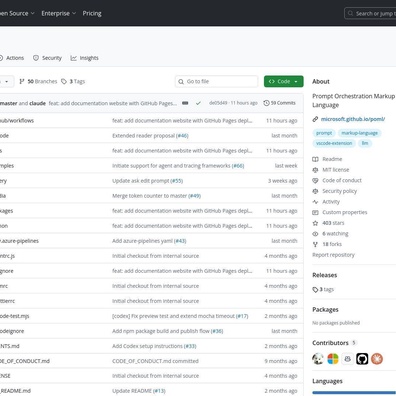The height and width of the screenshot is (396, 396).
Task: Click the branch icon beside 50 Branches
Action: click(22, 81)
